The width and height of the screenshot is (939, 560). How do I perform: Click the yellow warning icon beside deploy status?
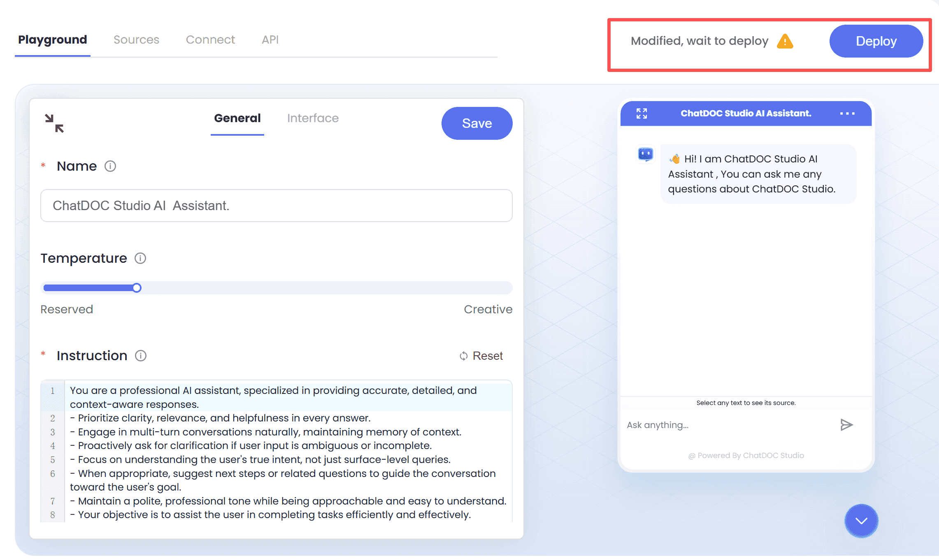pyautogui.click(x=785, y=41)
